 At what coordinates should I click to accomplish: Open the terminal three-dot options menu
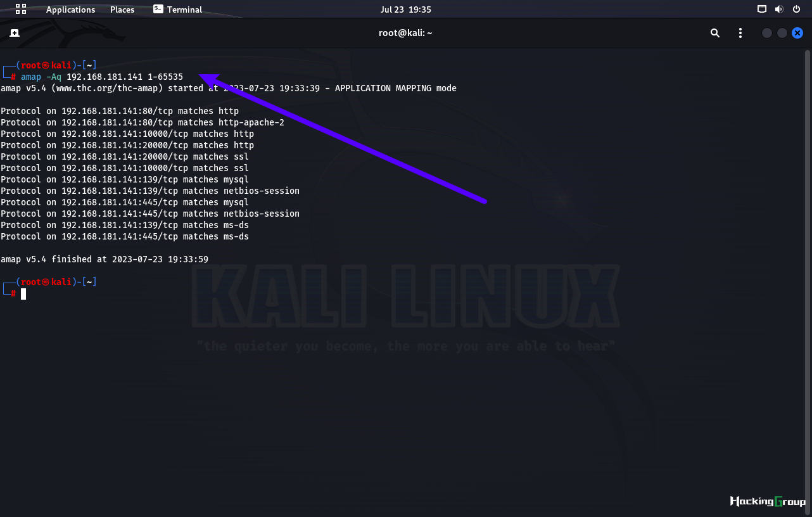click(x=740, y=33)
